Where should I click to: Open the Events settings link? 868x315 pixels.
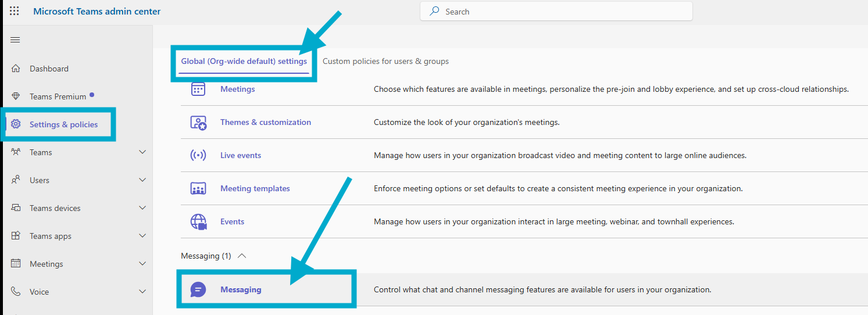232,221
